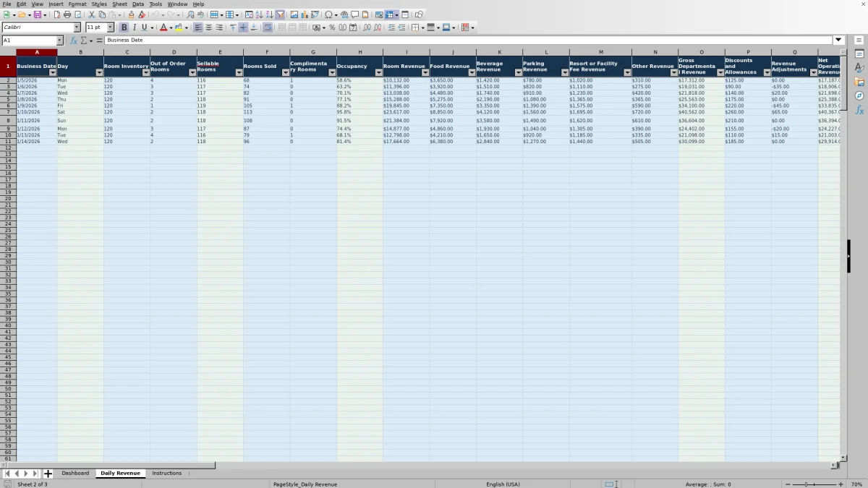Switch to the Instructions sheet tab

(x=166, y=473)
